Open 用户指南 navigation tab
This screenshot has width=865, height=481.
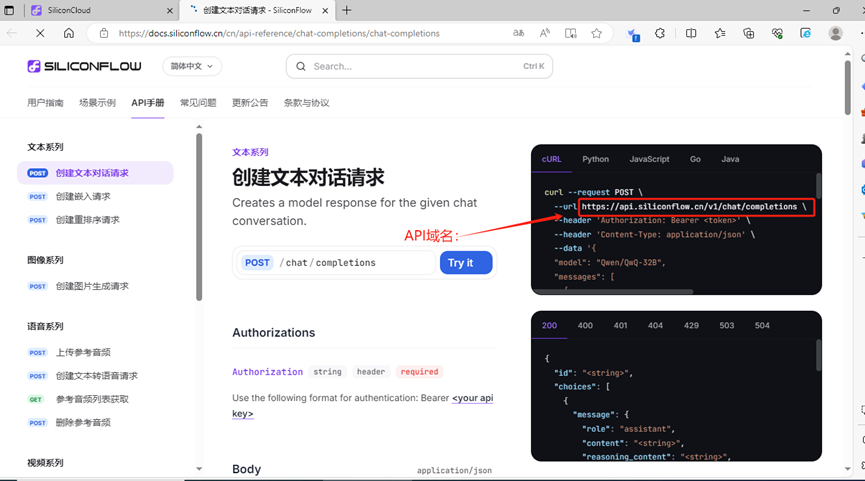pos(45,103)
